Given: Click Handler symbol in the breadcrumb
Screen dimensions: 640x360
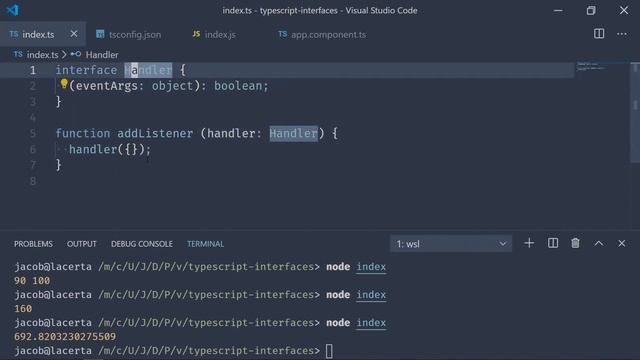Looking at the screenshot, I should point(102,55).
